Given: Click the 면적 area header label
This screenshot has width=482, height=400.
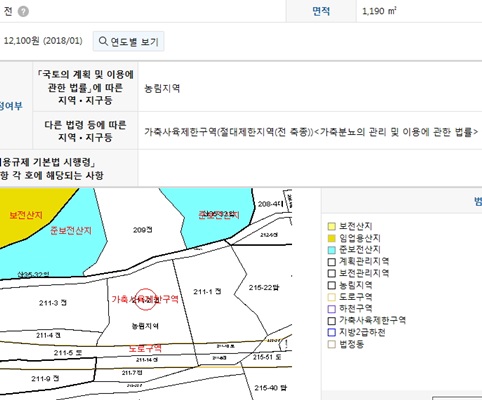Looking at the screenshot, I should [x=321, y=11].
